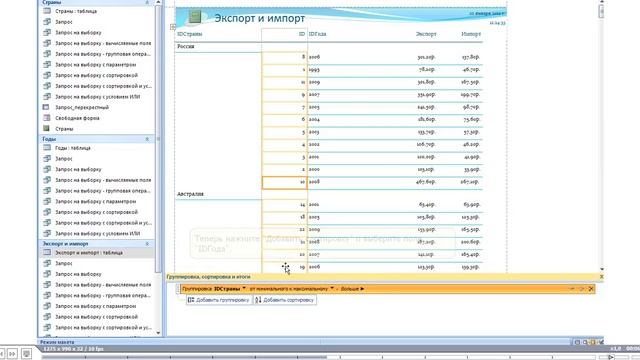Click the 'Россия' group header

tap(186, 47)
